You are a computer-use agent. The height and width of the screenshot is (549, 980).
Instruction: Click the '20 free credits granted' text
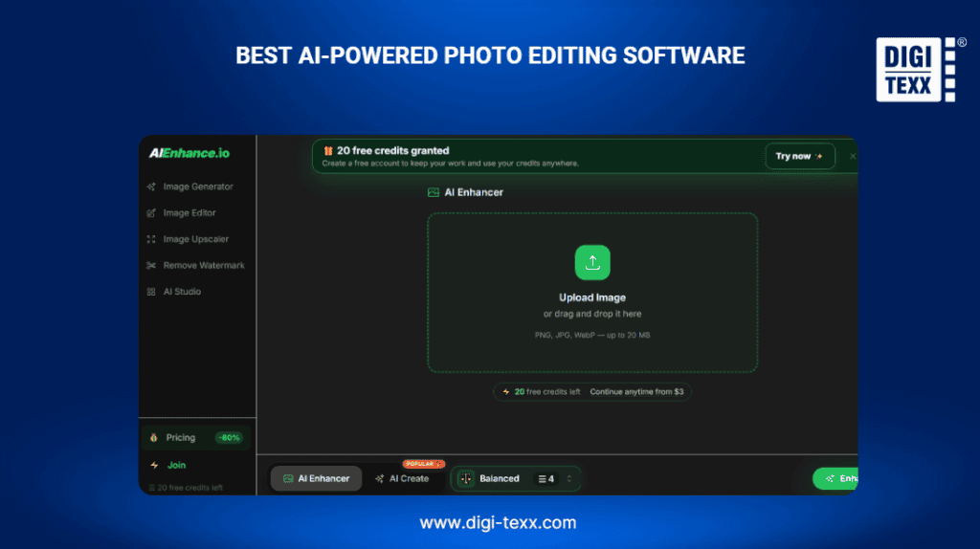pos(393,150)
